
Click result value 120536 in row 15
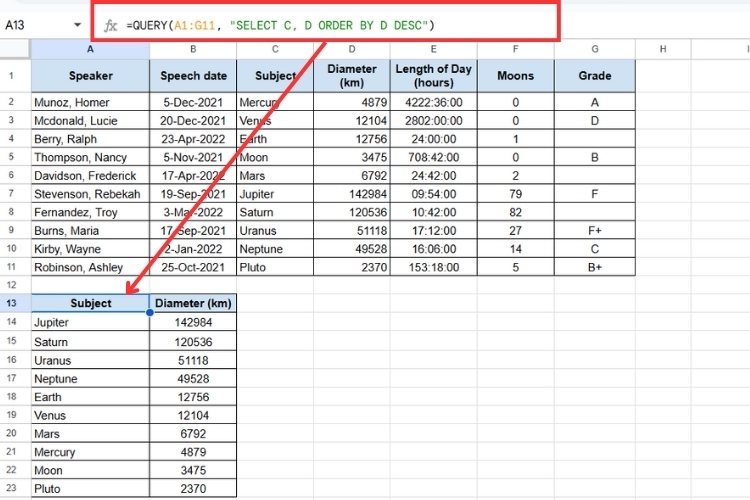(193, 342)
